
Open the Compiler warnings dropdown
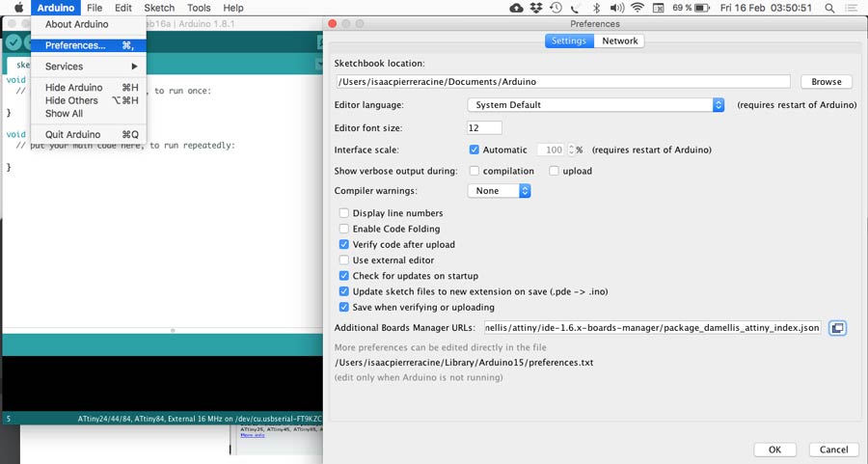click(499, 191)
